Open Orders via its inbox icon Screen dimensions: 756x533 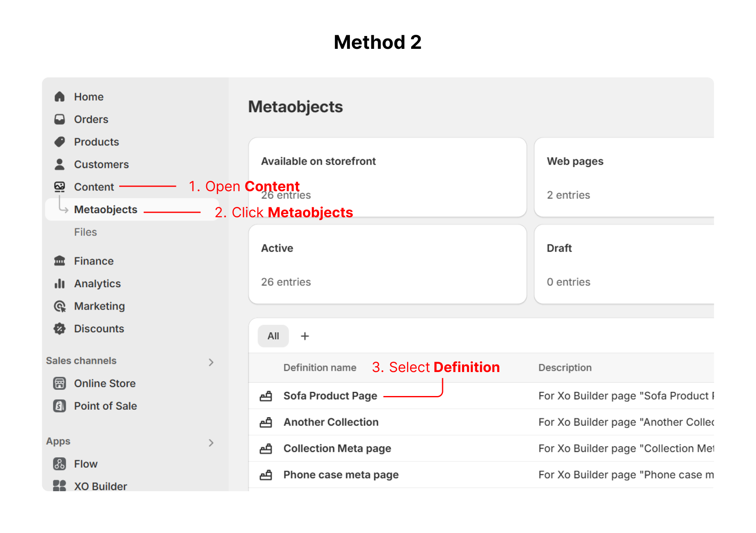click(x=60, y=120)
